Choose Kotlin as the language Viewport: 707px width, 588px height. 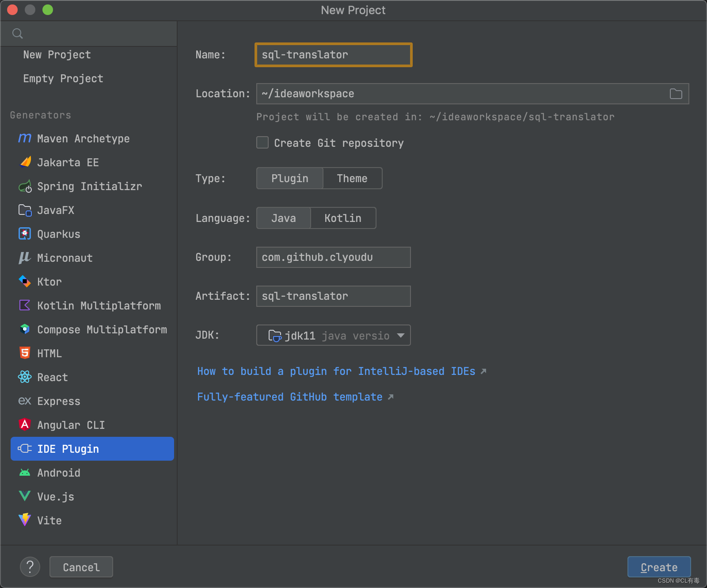coord(343,218)
